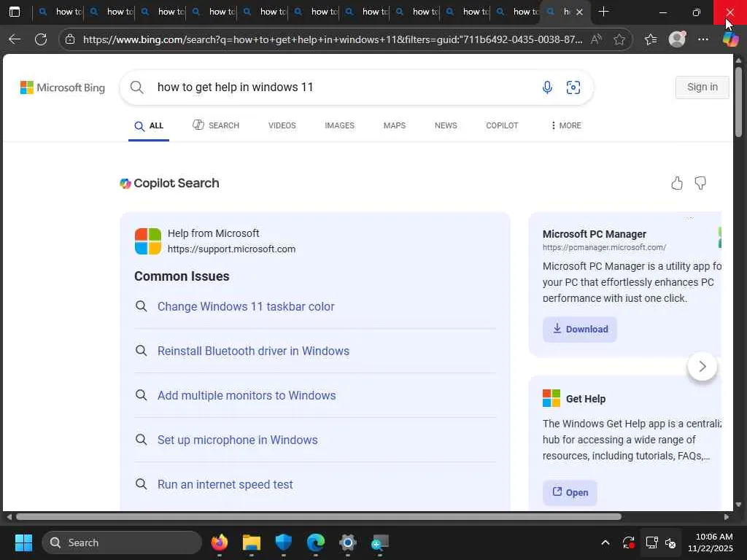The width and height of the screenshot is (747, 560).
Task: Open Add multiple monitors to Windows link
Action: (x=247, y=396)
